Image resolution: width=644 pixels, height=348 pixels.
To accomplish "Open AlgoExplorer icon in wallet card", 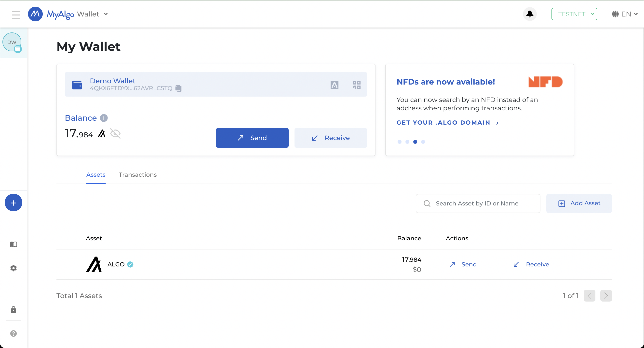I will tap(334, 85).
